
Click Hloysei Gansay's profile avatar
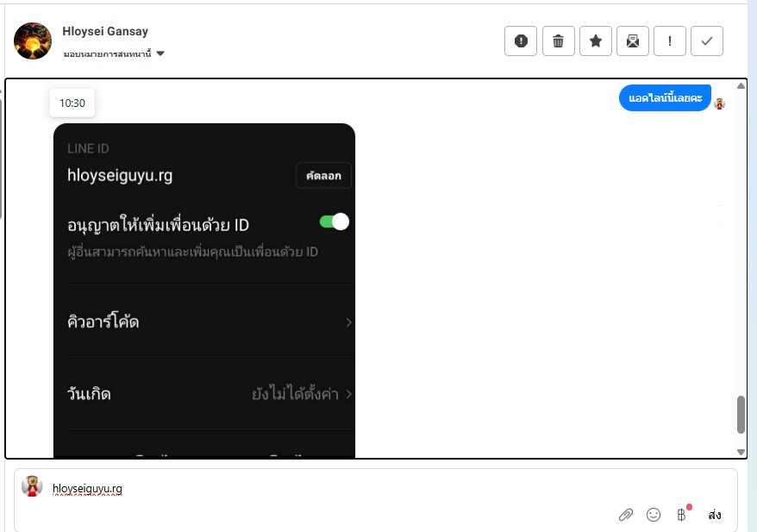(x=33, y=41)
